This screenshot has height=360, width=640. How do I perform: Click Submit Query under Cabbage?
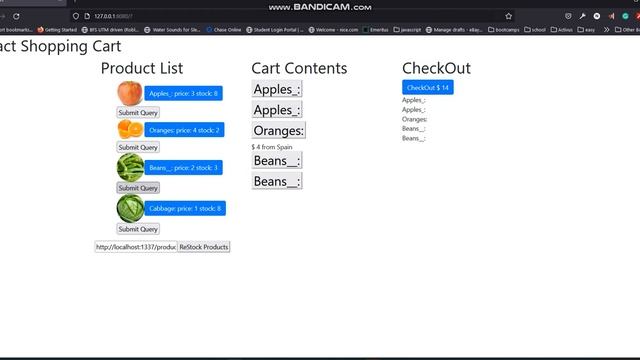coord(138,229)
